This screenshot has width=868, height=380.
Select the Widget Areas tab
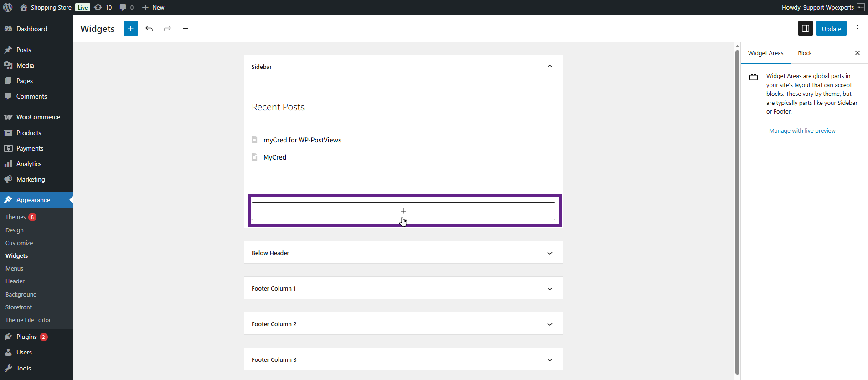pyautogui.click(x=765, y=53)
